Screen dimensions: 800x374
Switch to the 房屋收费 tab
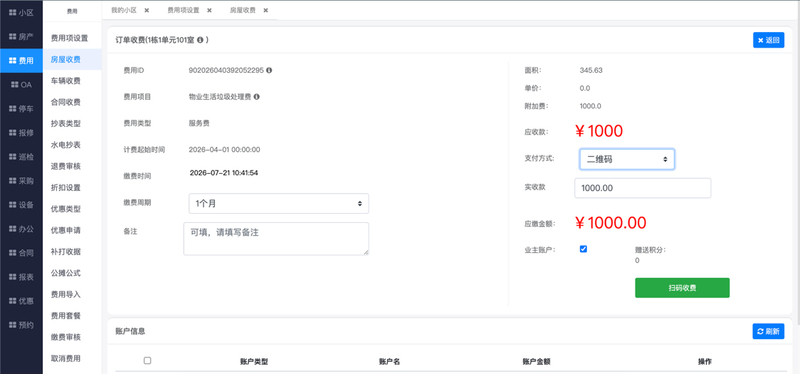(x=242, y=10)
